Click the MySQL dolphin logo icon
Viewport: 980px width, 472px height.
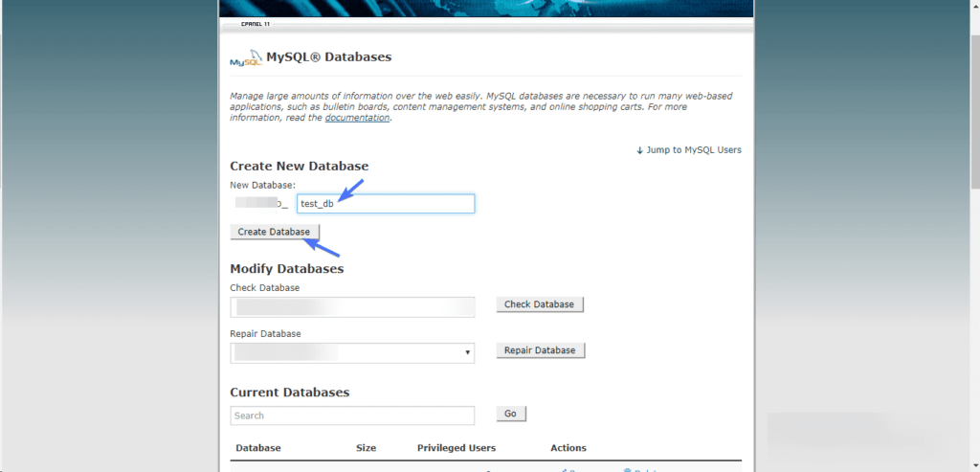point(245,59)
